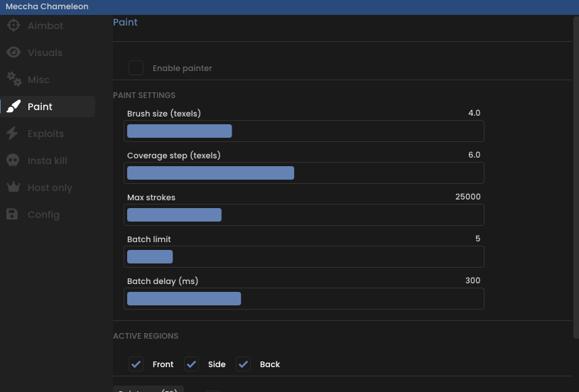Click the Insta kill skull icon
The image size is (579, 392).
(x=13, y=160)
